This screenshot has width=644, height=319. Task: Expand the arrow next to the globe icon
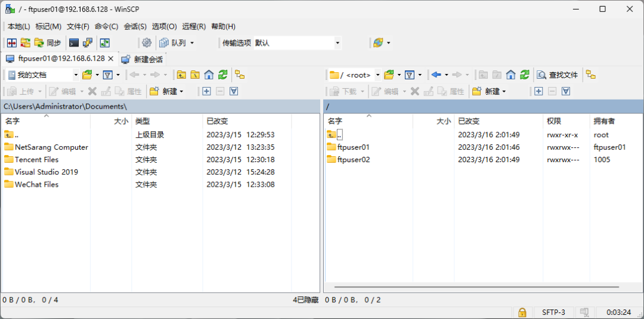pos(388,43)
